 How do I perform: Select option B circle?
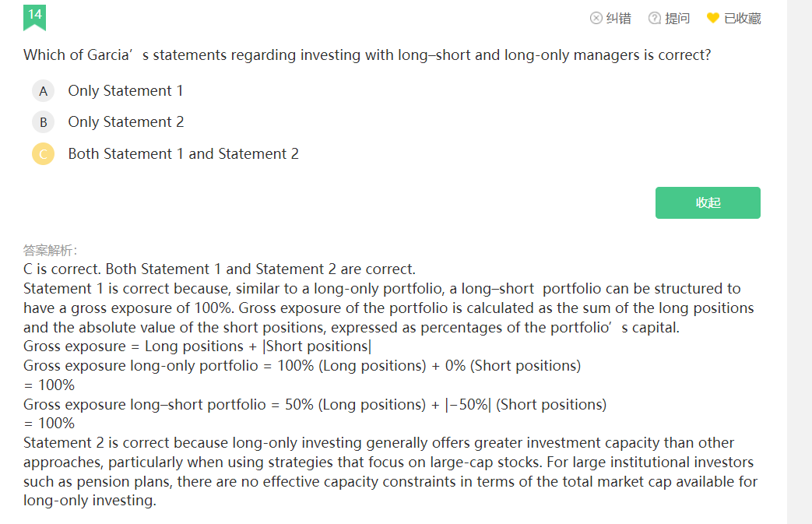[x=44, y=122]
